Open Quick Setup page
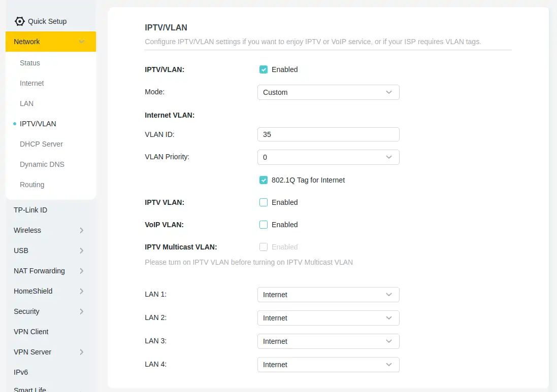Screen dimensions: 557x392 pyautogui.click(x=47, y=21)
